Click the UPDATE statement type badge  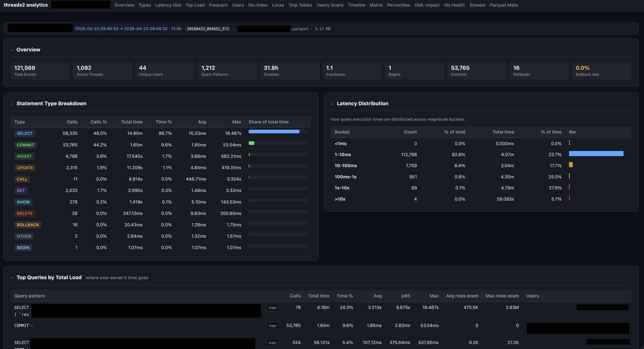point(25,168)
